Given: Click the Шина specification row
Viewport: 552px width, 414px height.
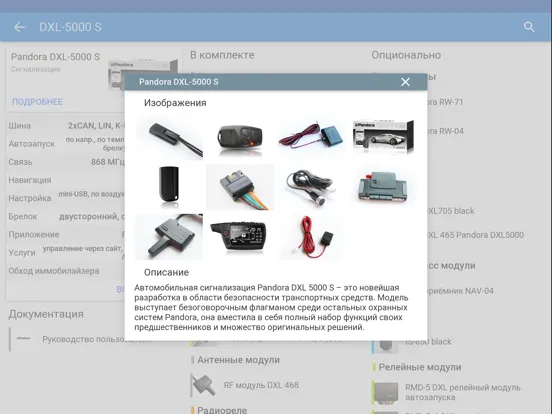Looking at the screenshot, I should (66, 126).
